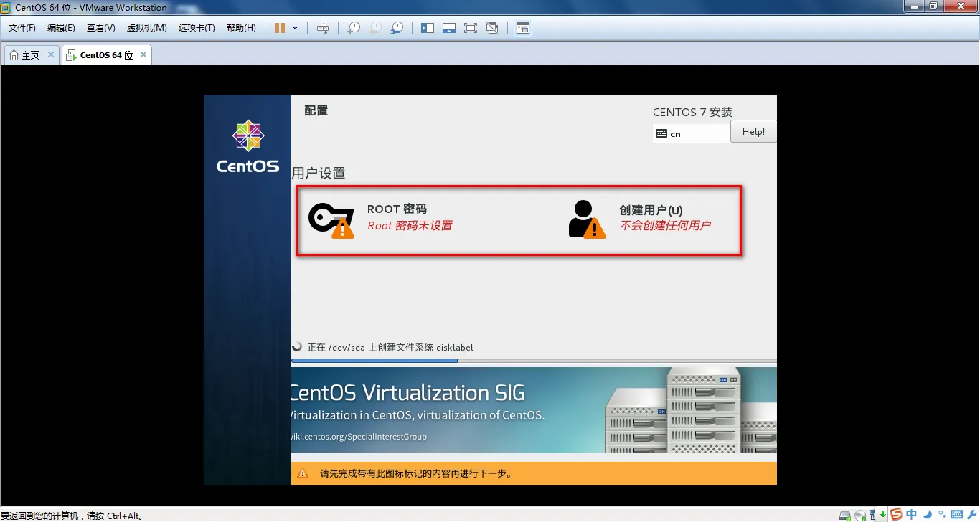This screenshot has height=522, width=980.
Task: Open the 选项卡(T) menu
Action: click(x=197, y=28)
